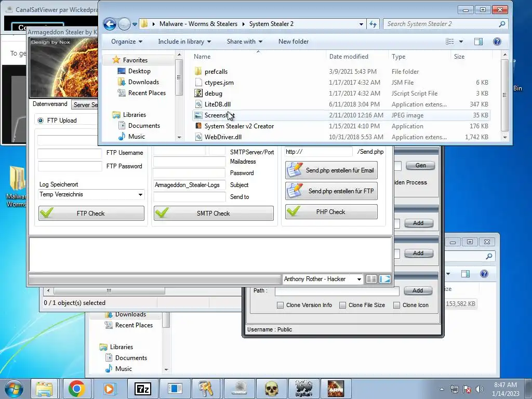
Task: Open Desktop in Favorites sidebar
Action: click(x=139, y=71)
